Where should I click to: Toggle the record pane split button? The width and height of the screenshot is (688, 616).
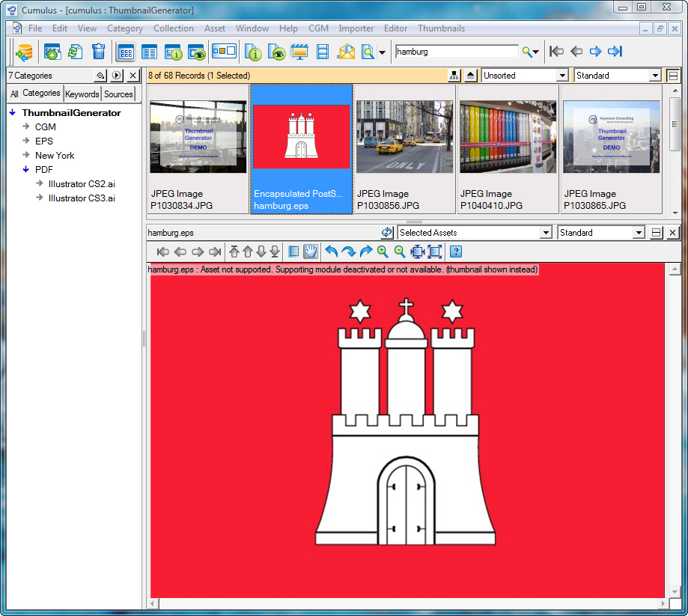672,76
